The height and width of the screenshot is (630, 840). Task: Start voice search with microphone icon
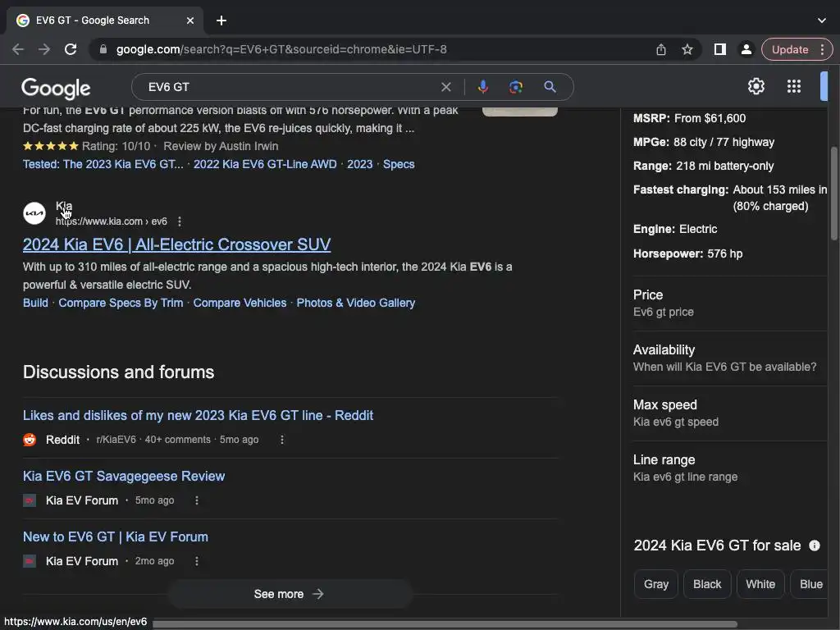(482, 87)
